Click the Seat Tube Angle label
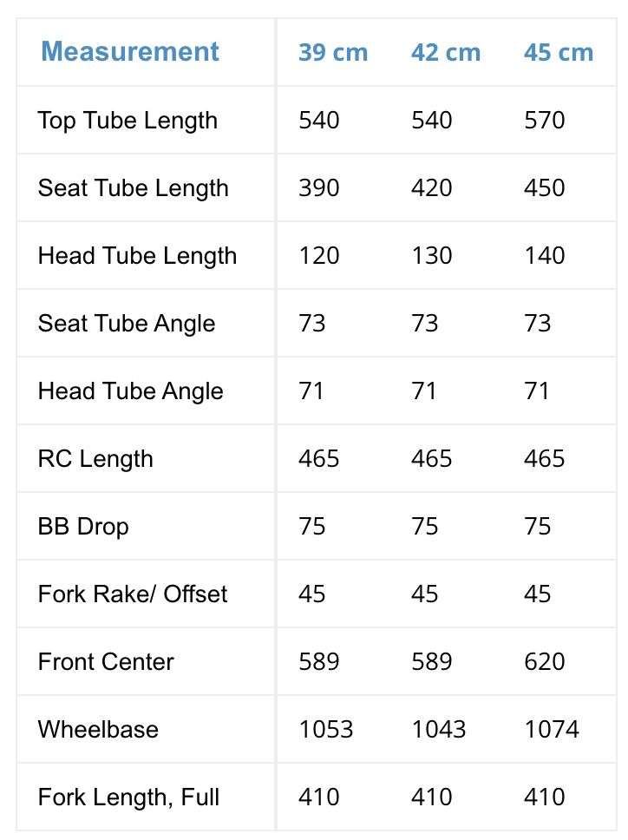Image resolution: width=628 pixels, height=840 pixels. point(127,323)
